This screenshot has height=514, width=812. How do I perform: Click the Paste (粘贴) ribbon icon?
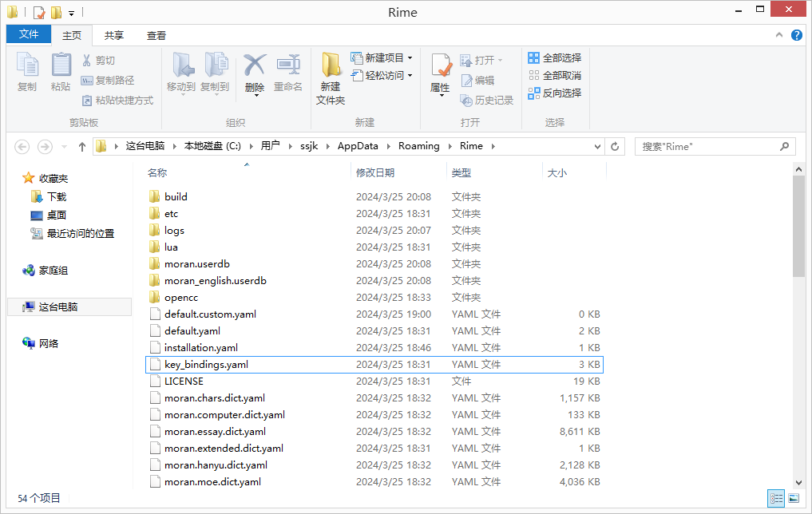pos(61,65)
